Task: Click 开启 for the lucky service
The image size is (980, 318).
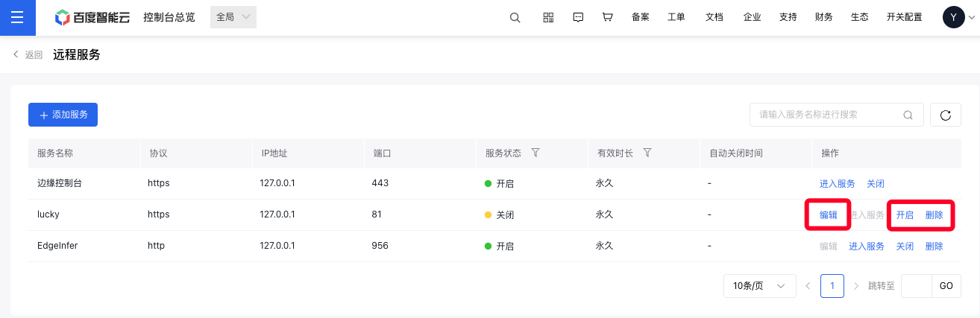Action: click(905, 215)
